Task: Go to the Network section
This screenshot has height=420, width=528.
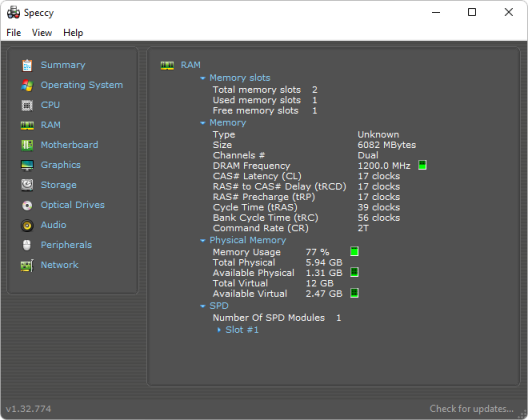Action: pos(60,265)
